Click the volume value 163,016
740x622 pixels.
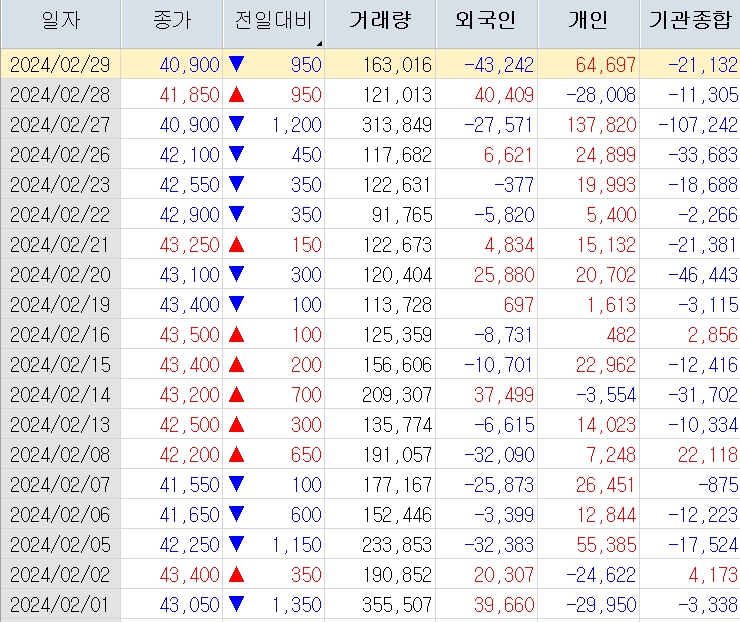(397, 65)
